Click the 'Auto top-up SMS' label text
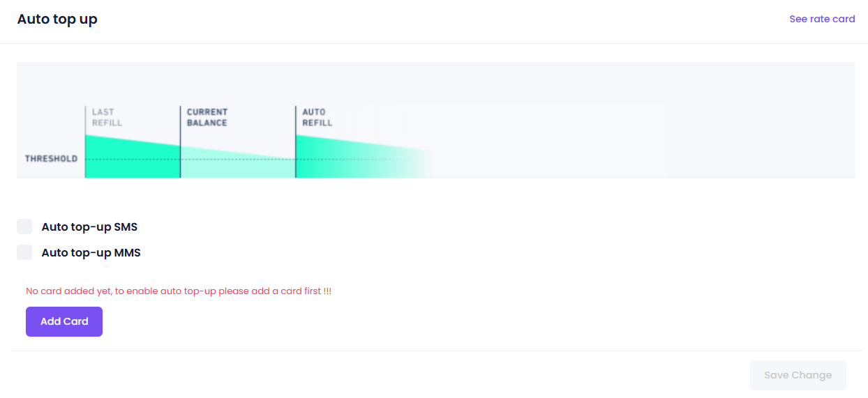Screen dimensions: 868x398 [89, 227]
